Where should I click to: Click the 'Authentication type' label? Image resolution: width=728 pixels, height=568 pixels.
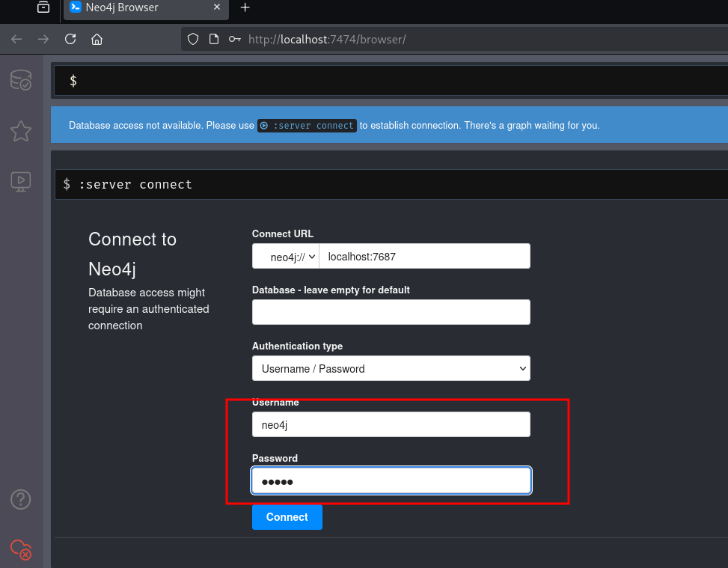(x=297, y=346)
